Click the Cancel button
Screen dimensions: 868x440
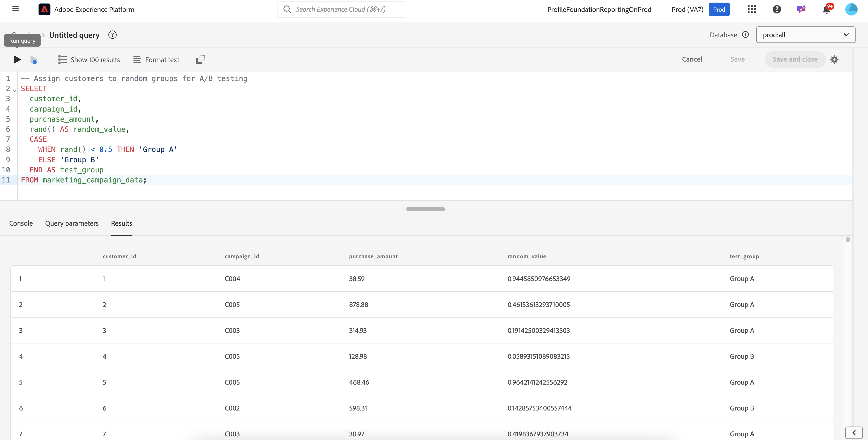(692, 59)
